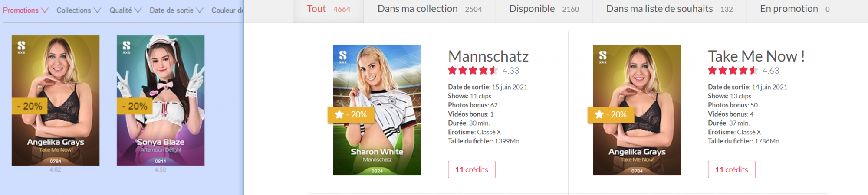This screenshot has height=195, width=868.
Task: Expand the Promotions filter dropdown
Action: (x=26, y=10)
